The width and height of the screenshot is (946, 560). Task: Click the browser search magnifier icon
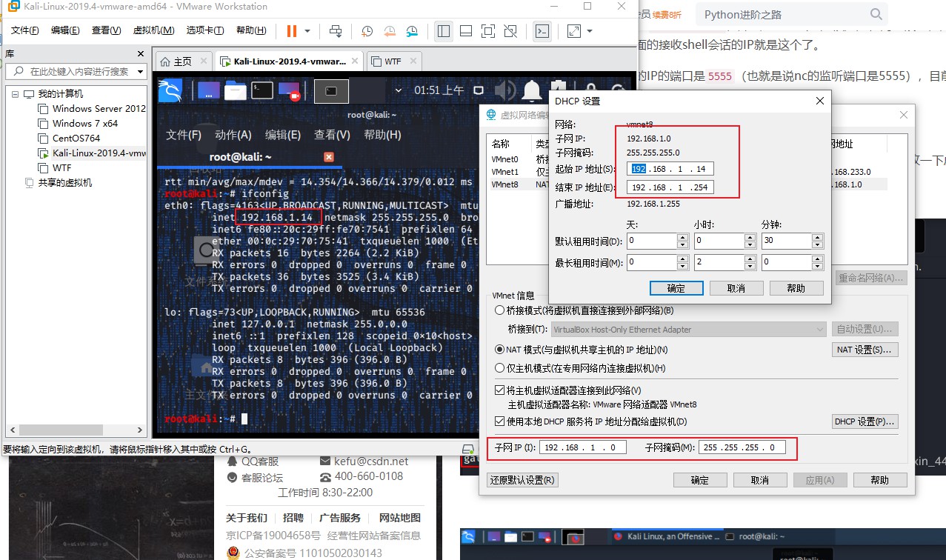pos(876,14)
